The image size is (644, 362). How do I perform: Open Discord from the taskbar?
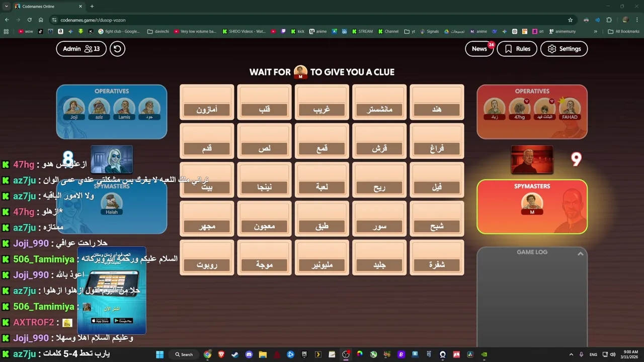(249, 354)
